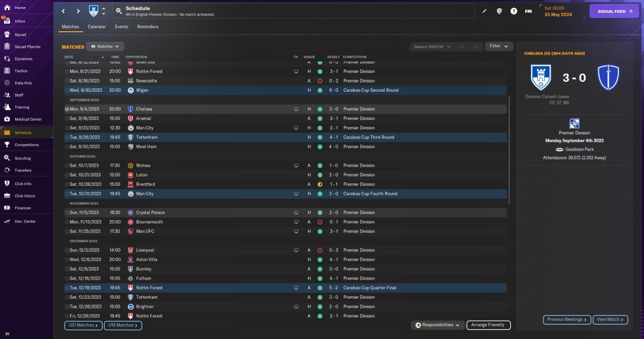Viewport: 644px width, 339px height.
Task: Switch to the Reminders tab
Action: (147, 27)
